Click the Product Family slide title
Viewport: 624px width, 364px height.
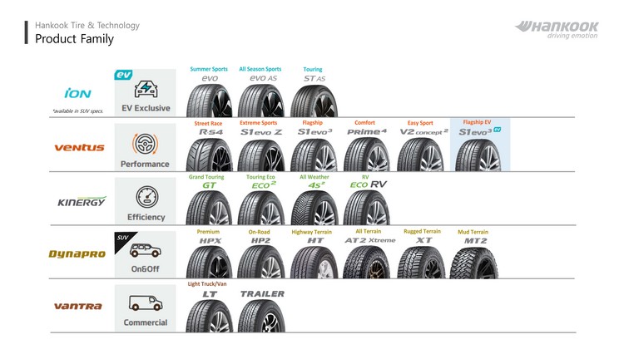(74, 39)
